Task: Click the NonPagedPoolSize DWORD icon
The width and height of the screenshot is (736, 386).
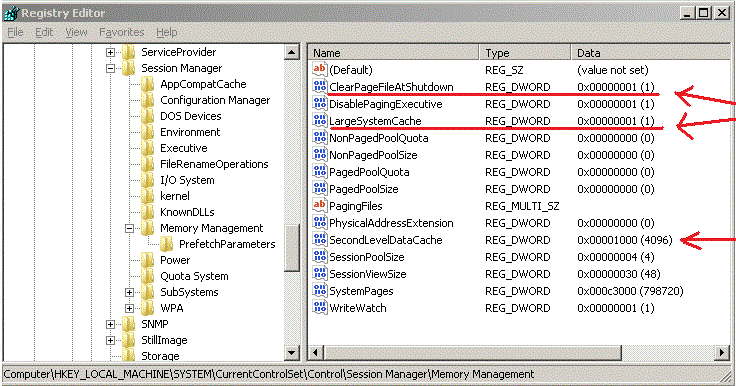Action: [320, 154]
